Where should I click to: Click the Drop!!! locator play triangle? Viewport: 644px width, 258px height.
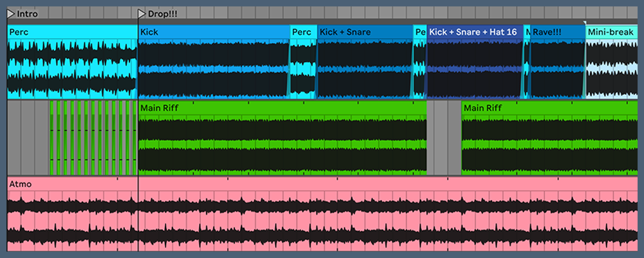tap(142, 14)
